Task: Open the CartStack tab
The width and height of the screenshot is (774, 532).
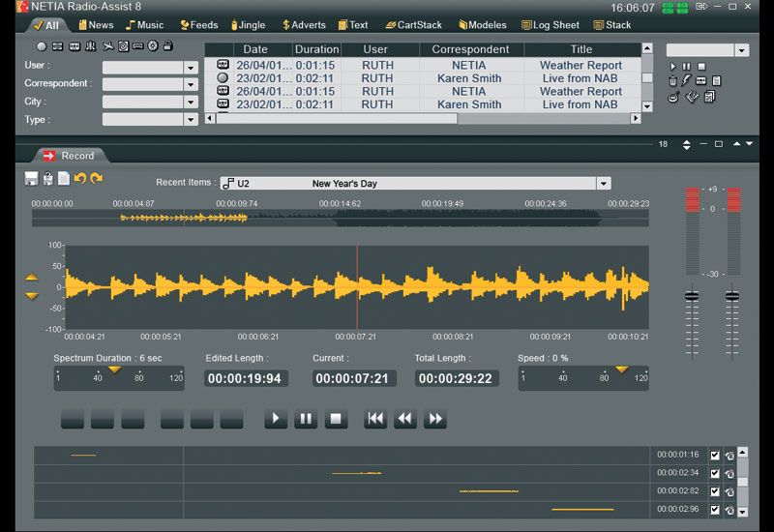Action: pyautogui.click(x=414, y=25)
